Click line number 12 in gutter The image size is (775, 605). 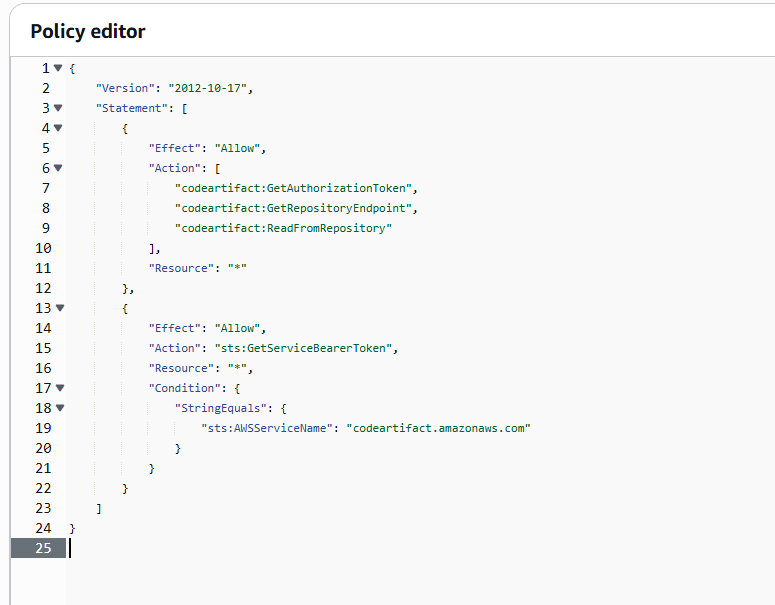tap(43, 288)
